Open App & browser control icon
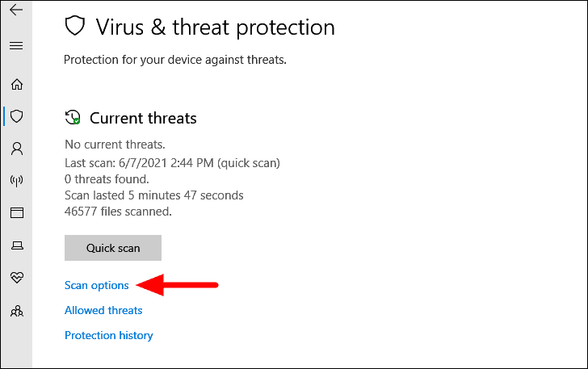The image size is (588, 369). coord(16,213)
